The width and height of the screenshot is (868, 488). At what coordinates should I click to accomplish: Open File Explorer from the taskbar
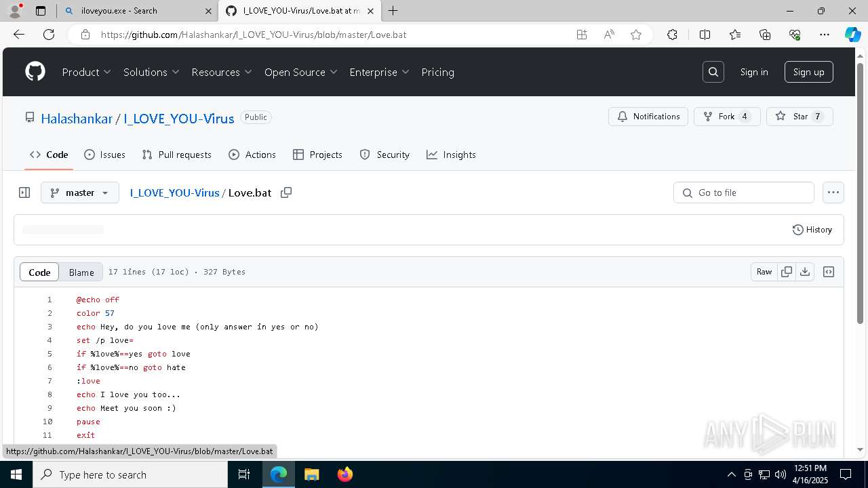[x=312, y=474]
